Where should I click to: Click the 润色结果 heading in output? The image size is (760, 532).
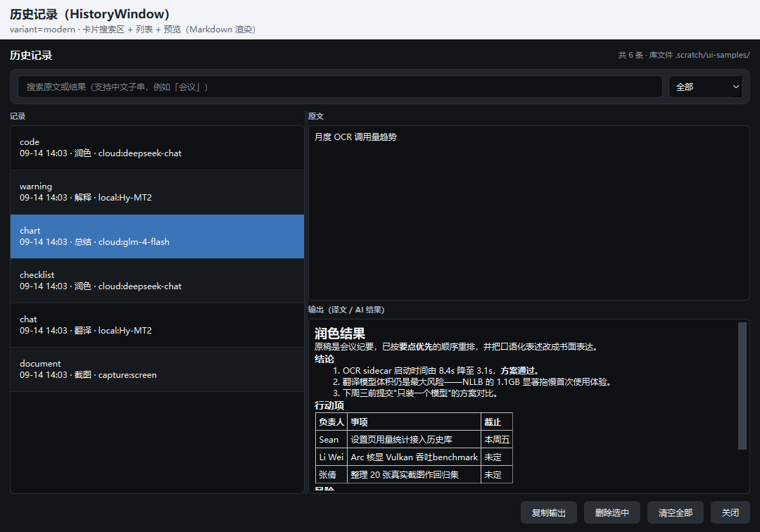click(340, 334)
